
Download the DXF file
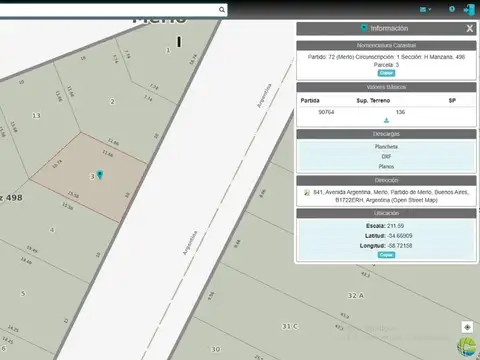tap(386, 156)
